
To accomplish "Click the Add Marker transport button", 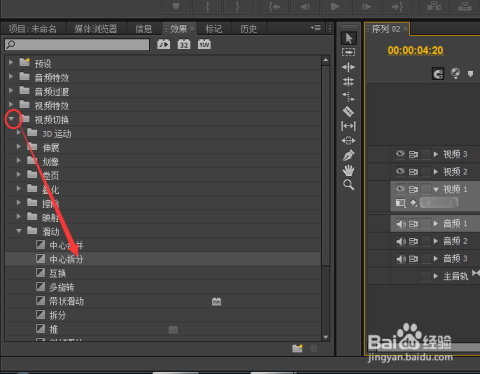I will [176, 7].
